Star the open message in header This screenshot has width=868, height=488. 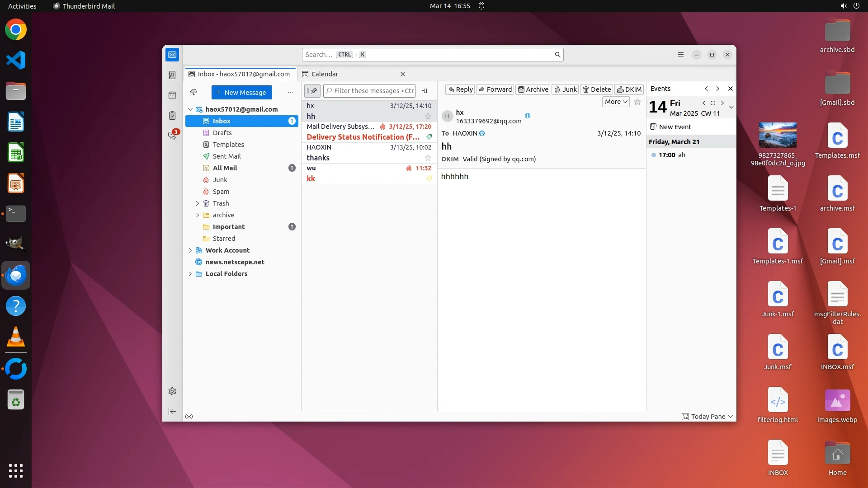click(x=637, y=102)
